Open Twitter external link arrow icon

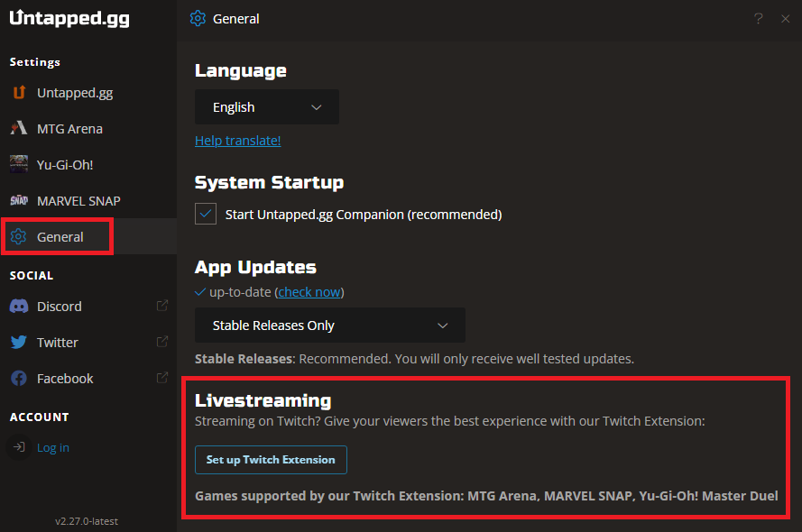click(162, 342)
